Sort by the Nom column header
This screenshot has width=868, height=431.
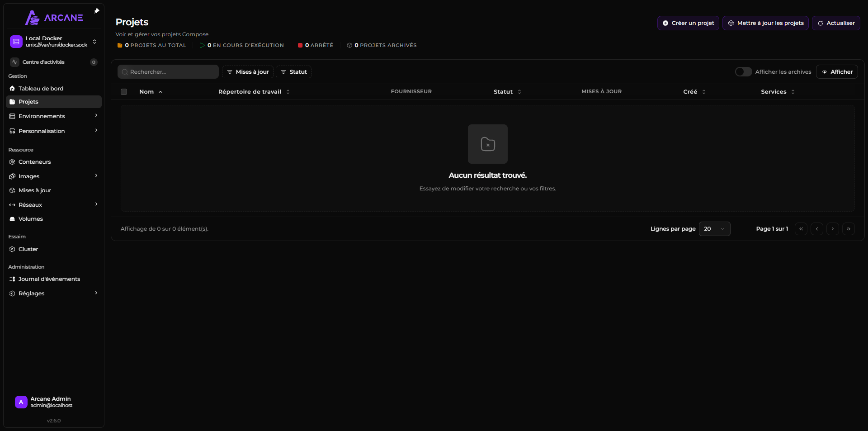(151, 92)
